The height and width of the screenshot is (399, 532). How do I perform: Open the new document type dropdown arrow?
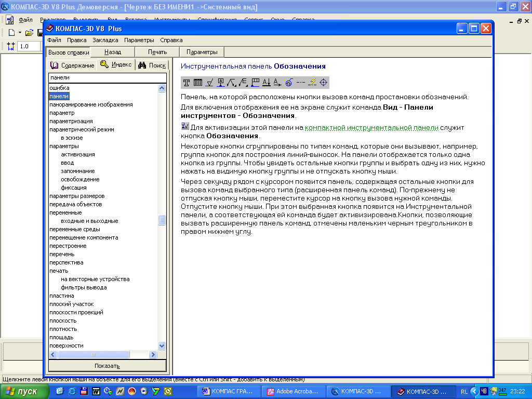point(20,33)
